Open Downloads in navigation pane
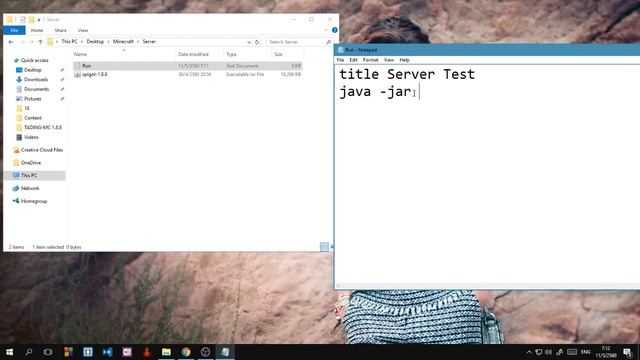The image size is (640, 360). click(x=36, y=80)
